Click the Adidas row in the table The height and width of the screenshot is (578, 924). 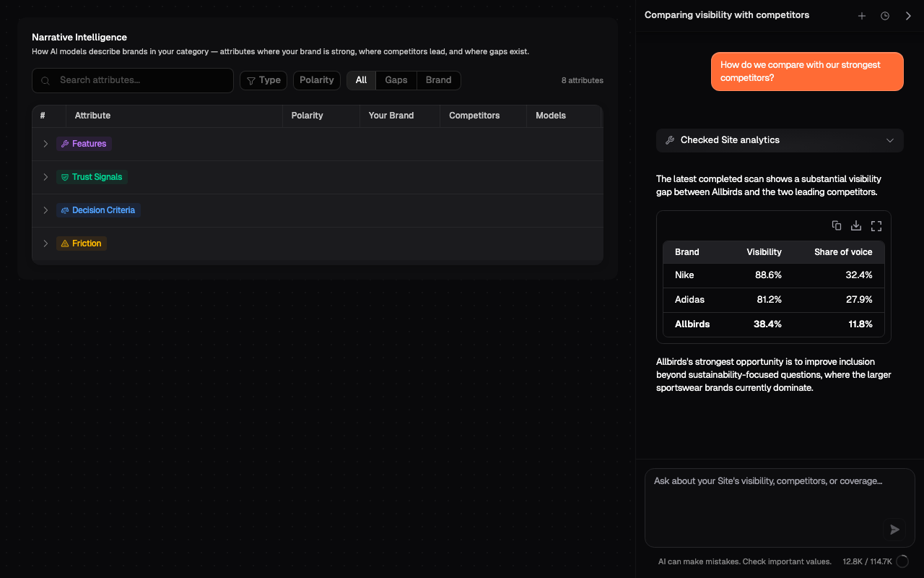[x=774, y=300]
